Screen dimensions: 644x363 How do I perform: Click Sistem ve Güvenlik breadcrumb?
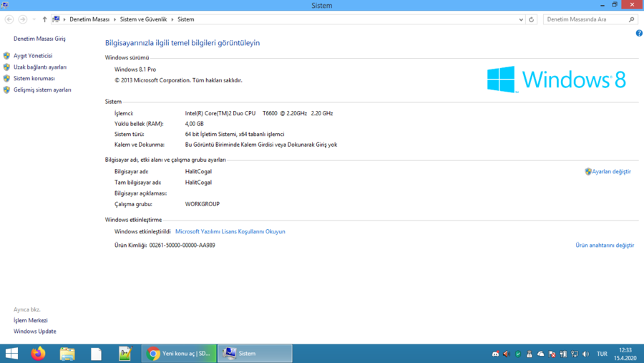click(143, 19)
